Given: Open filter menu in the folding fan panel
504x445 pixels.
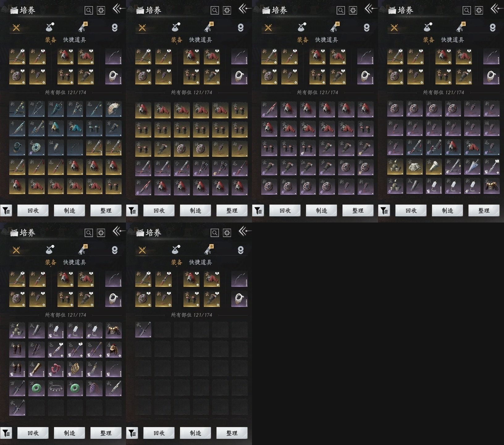Looking at the screenshot, I should (x=6, y=210).
